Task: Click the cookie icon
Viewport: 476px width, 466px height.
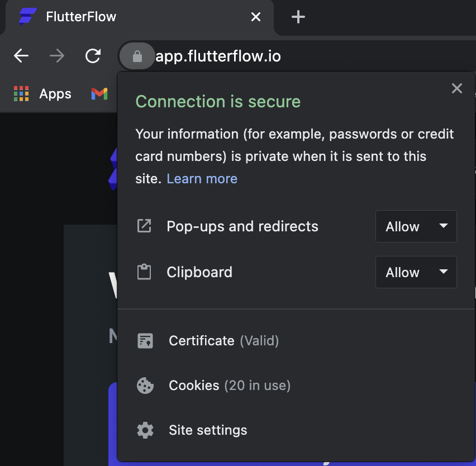Action: click(145, 386)
